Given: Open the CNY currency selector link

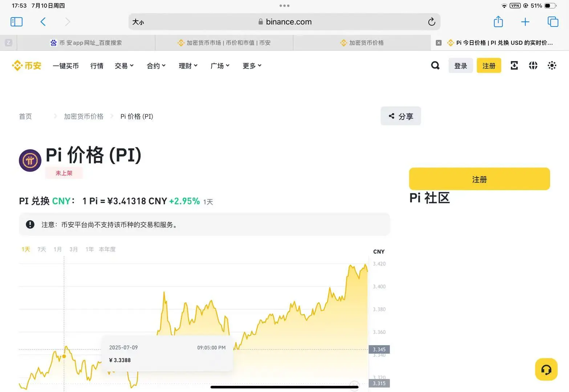Looking at the screenshot, I should click(x=61, y=201).
